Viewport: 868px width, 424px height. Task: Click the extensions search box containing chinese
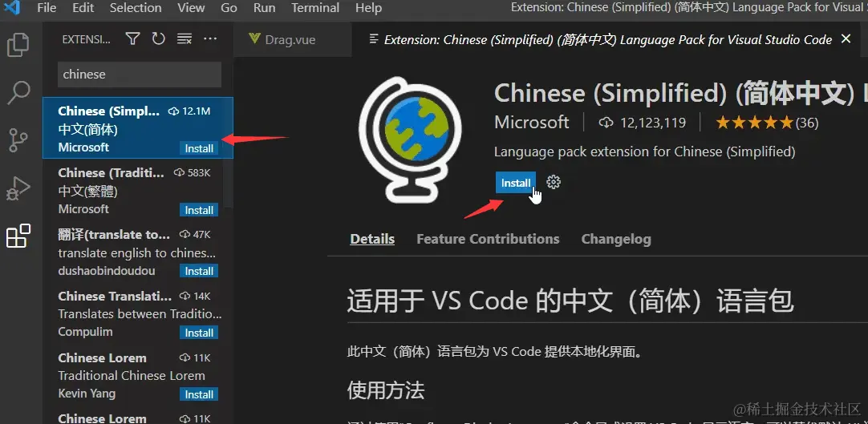[x=140, y=74]
